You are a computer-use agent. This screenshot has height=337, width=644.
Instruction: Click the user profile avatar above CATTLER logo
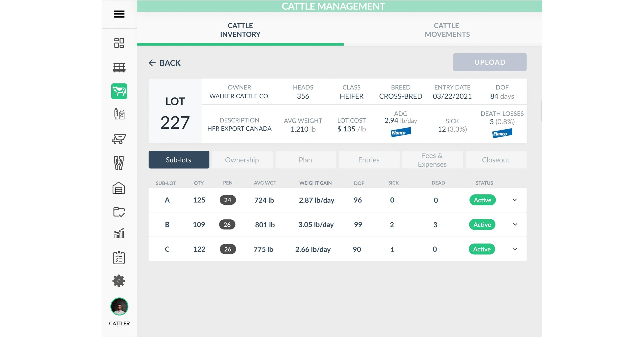tap(119, 306)
